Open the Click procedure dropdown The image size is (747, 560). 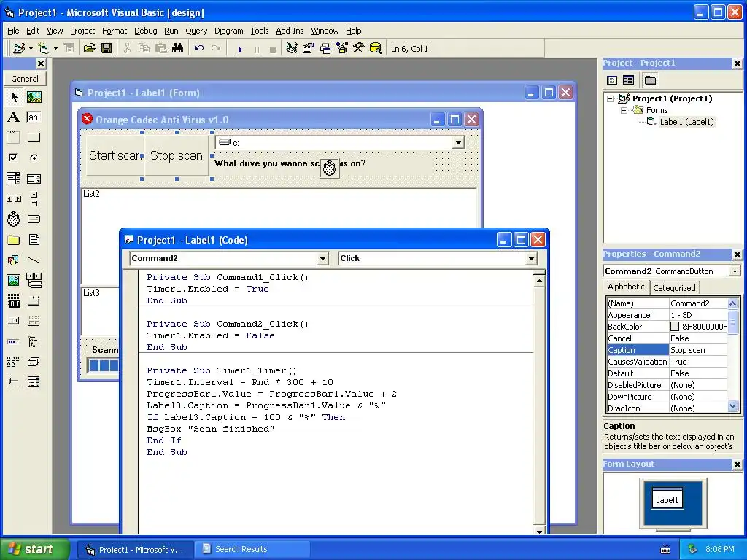(531, 259)
